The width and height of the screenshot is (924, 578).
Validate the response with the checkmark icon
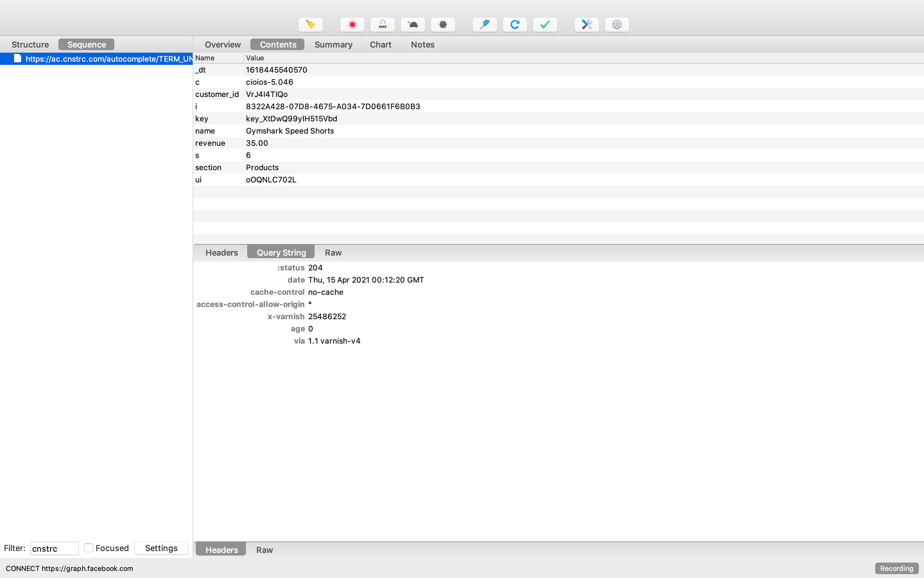[x=544, y=24]
